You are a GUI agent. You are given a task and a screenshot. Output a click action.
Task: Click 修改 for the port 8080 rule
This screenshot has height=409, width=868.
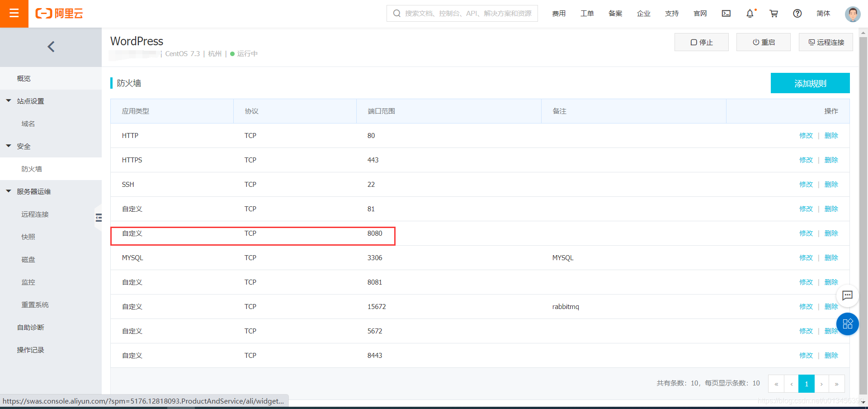806,233
